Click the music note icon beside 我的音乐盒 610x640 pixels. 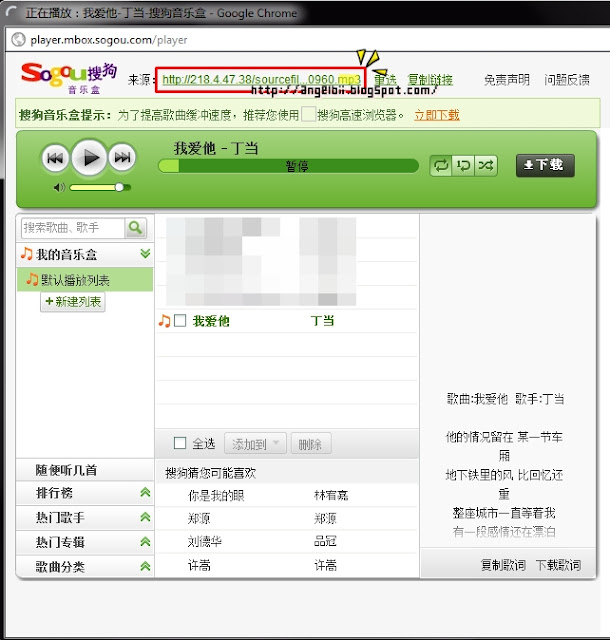(x=27, y=253)
